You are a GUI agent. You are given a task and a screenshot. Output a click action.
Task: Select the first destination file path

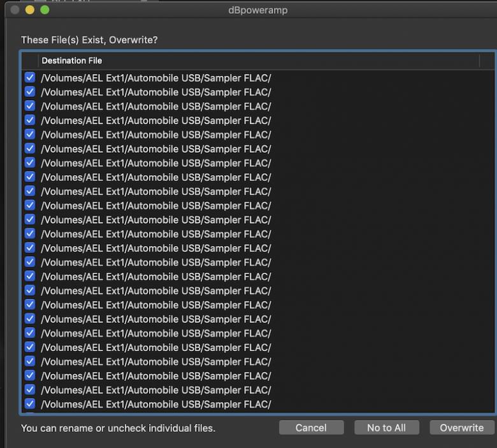[156, 78]
